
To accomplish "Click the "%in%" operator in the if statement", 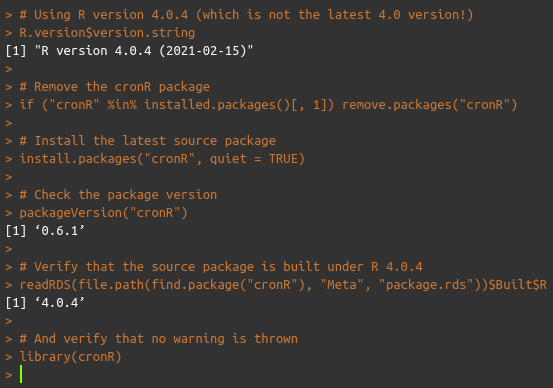I will (x=122, y=105).
